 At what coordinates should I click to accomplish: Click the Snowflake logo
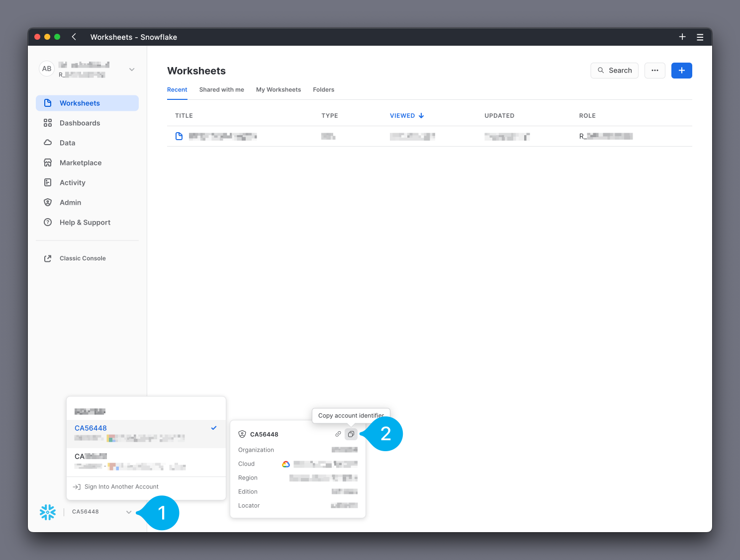click(x=48, y=512)
